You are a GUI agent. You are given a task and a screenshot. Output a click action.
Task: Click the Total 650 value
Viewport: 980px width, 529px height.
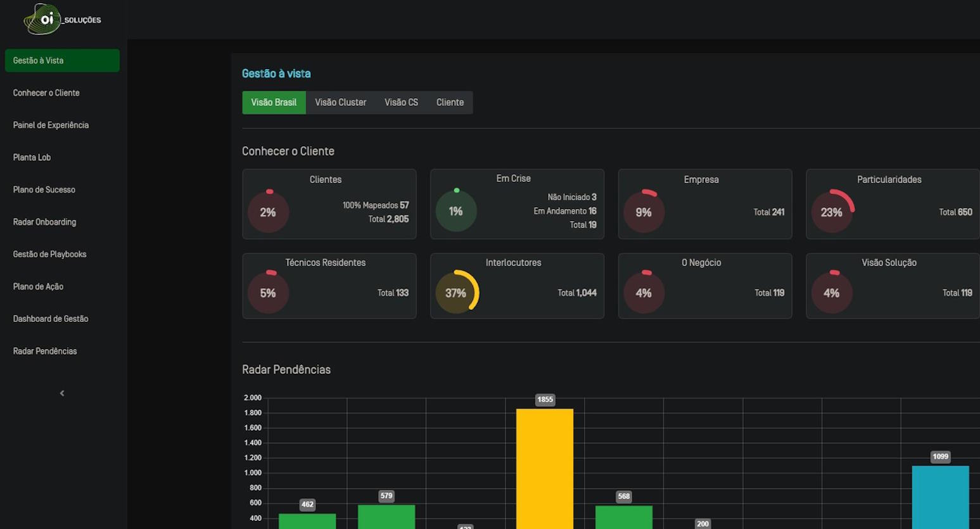coord(956,212)
